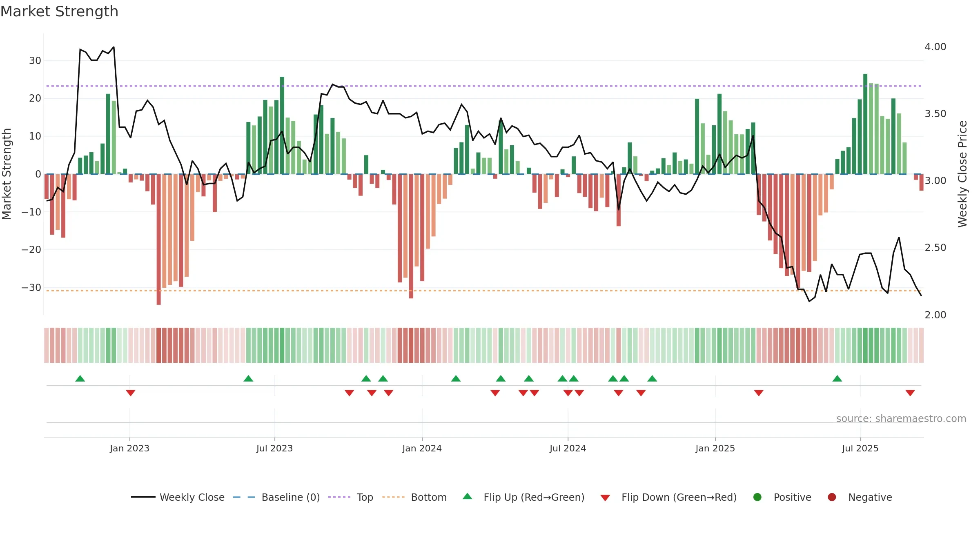Click the 3.00 price axis label
Image resolution: width=980 pixels, height=551 pixels.
click(935, 180)
